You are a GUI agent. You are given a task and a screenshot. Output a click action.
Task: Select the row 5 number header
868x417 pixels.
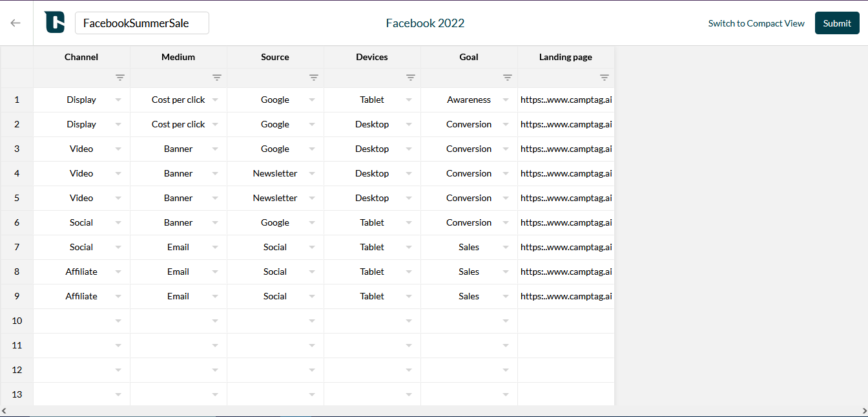pos(17,198)
